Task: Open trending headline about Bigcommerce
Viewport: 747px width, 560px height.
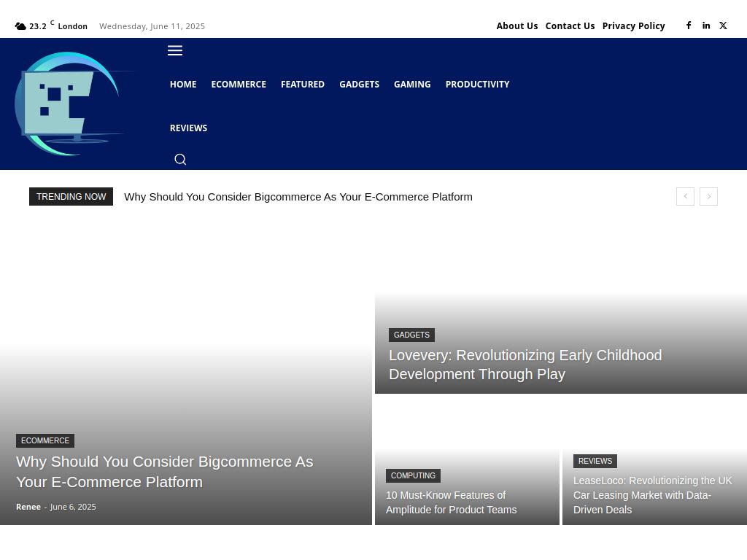Action: point(298,197)
